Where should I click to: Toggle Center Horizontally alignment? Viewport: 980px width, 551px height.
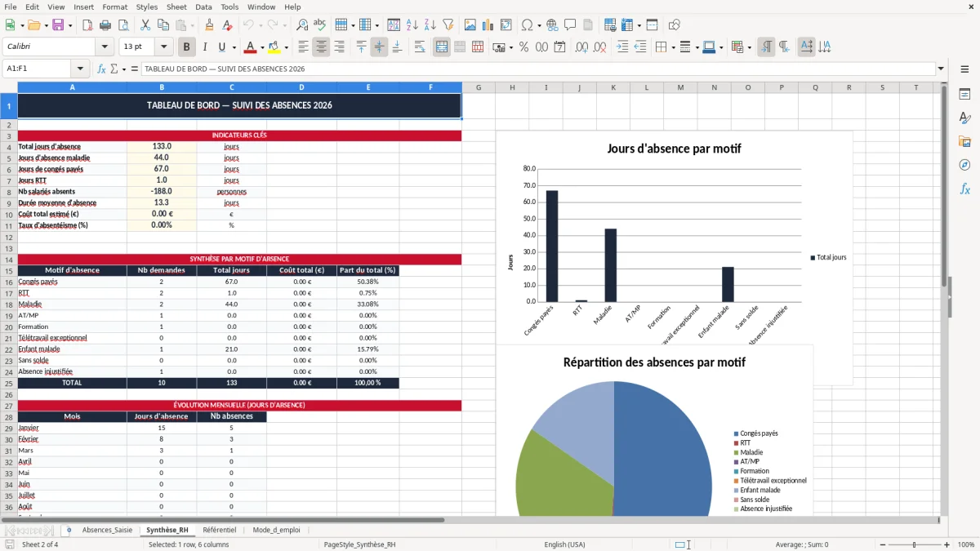[321, 47]
